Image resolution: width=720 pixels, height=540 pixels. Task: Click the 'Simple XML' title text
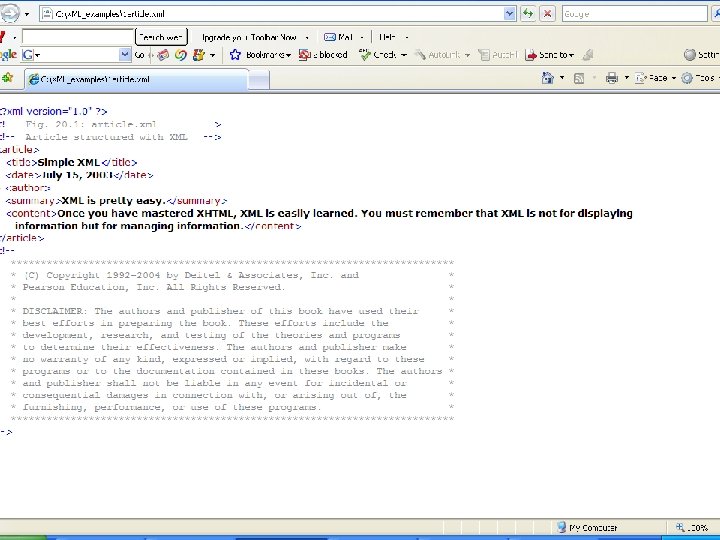(69, 163)
